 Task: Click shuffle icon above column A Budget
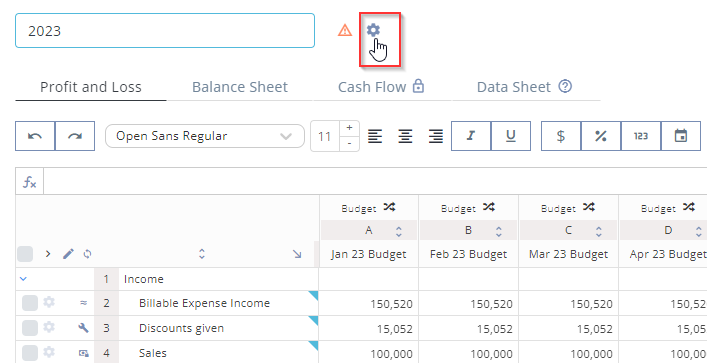pos(389,207)
